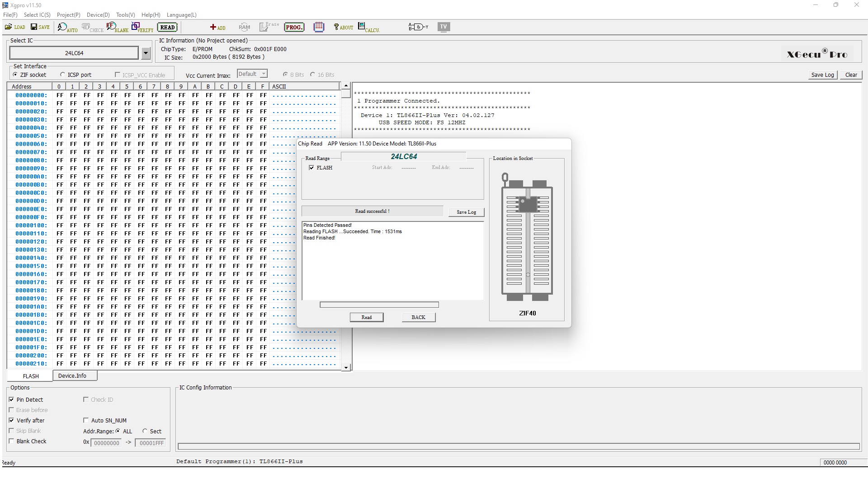
Task: Click Clear button above log panel
Action: click(851, 75)
